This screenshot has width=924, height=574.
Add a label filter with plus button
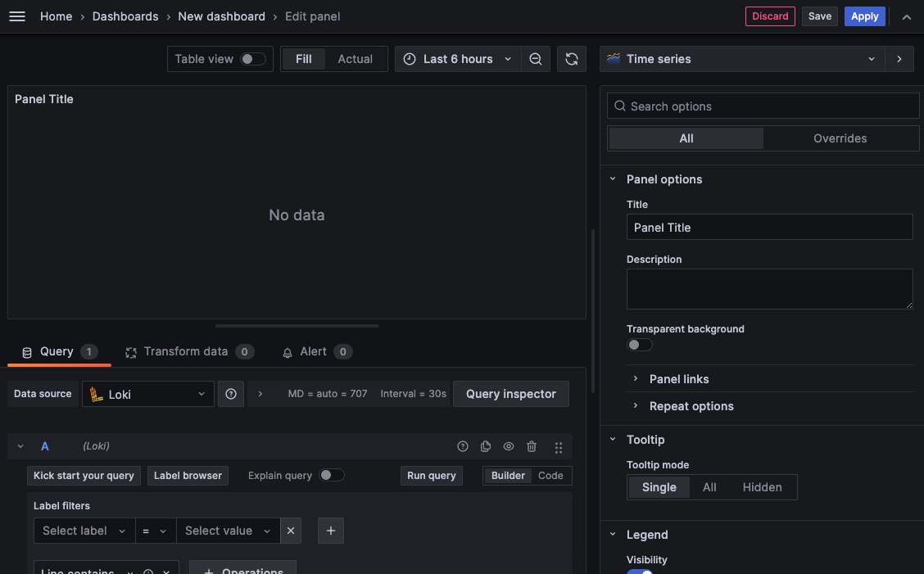pos(331,531)
